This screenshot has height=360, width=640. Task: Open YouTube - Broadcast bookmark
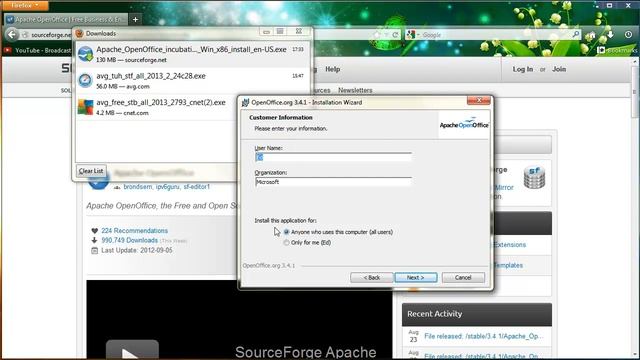pos(38,50)
